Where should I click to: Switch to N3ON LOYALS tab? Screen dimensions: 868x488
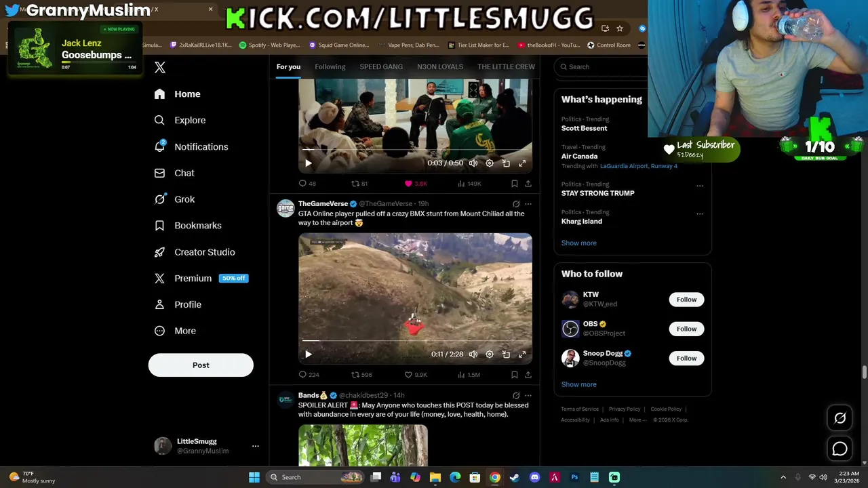tap(440, 67)
